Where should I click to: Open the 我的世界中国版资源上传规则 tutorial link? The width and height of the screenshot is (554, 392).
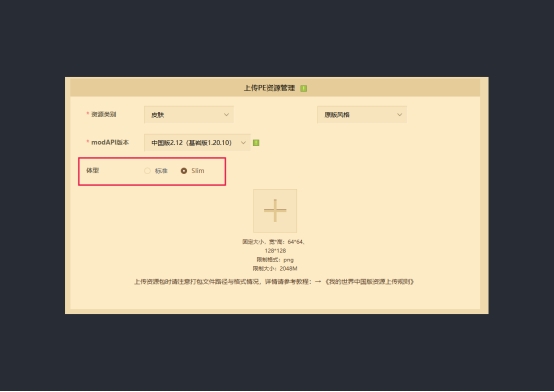[369, 282]
